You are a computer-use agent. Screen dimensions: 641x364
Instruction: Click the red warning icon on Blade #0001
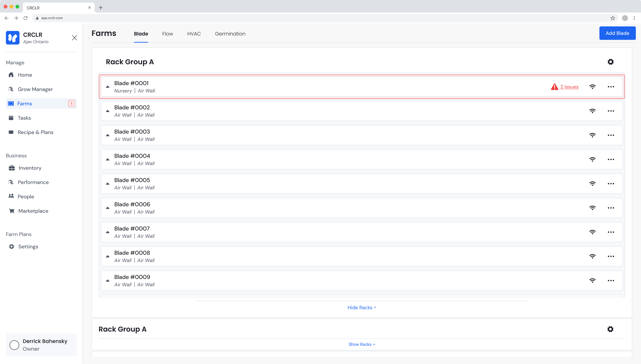coord(554,87)
